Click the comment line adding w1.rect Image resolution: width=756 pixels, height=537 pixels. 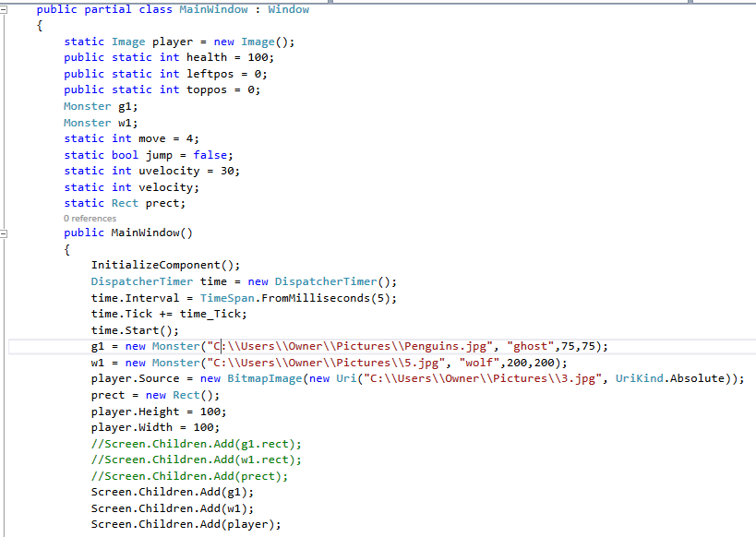(x=197, y=459)
